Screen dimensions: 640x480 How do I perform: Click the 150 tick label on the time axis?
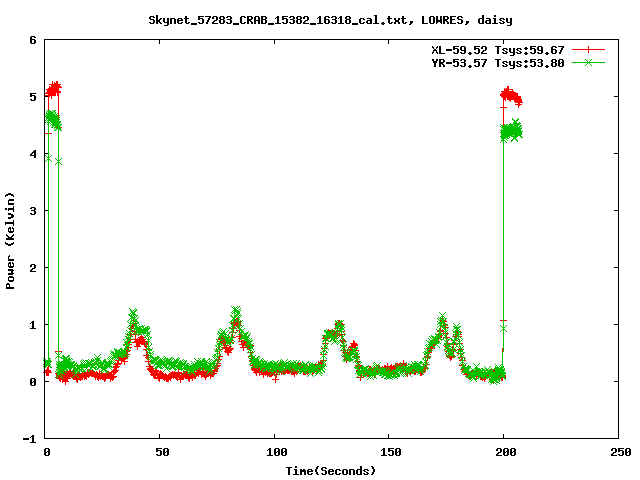point(389,452)
